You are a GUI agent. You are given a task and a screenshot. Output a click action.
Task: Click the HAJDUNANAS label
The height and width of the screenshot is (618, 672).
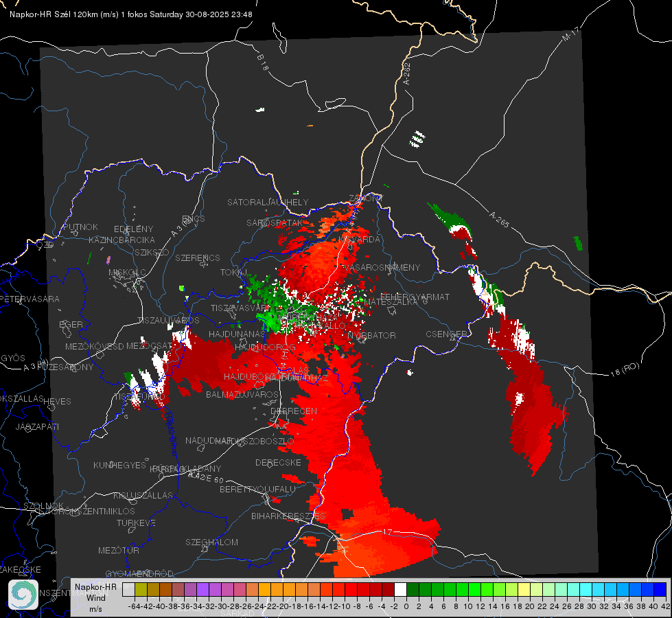[x=237, y=334]
